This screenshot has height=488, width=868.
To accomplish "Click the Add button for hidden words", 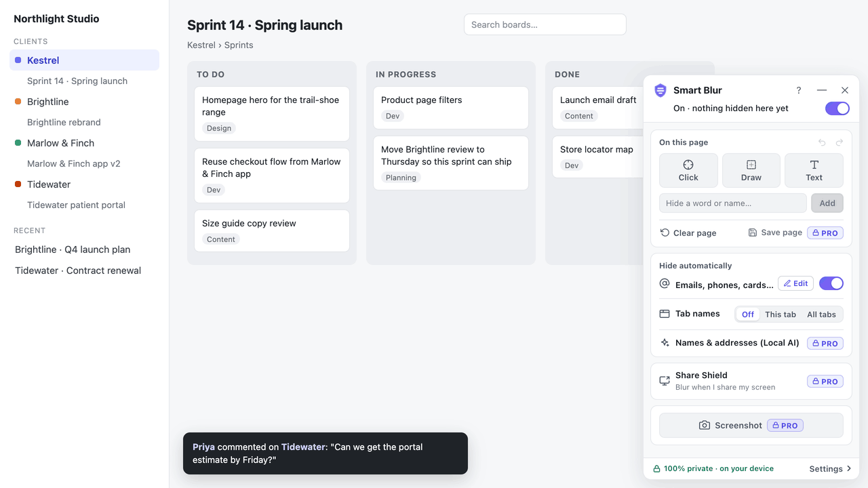I will click(827, 203).
